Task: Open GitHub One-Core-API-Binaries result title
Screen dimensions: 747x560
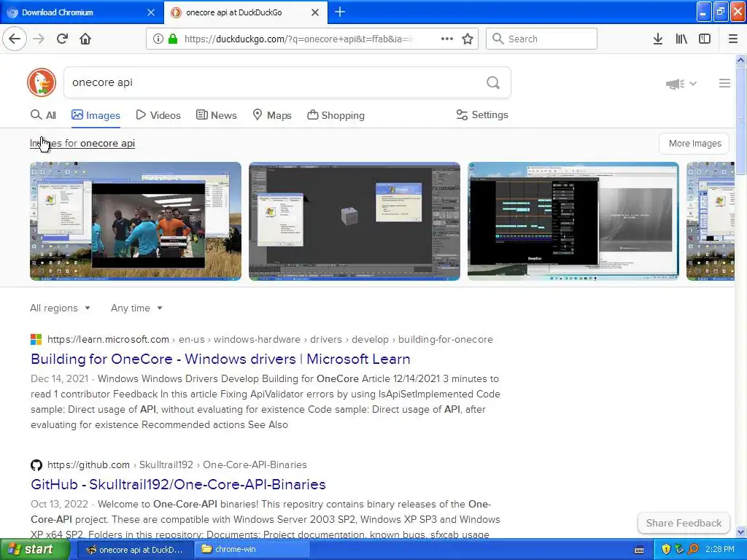Action: [x=178, y=484]
